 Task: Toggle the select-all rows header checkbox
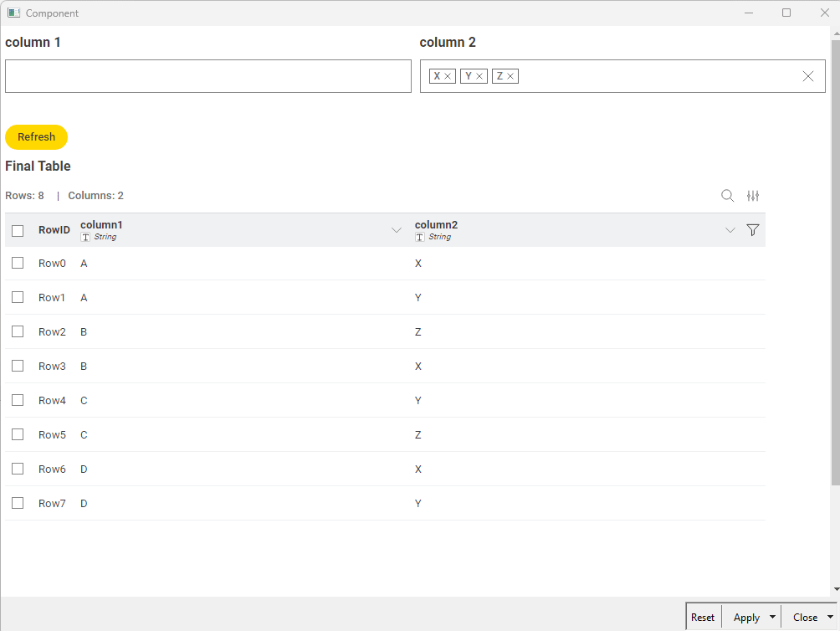[x=18, y=231]
